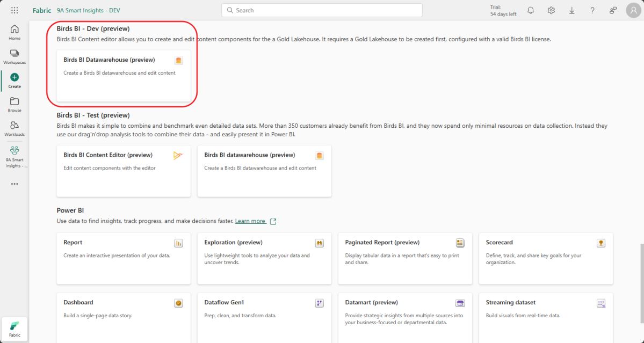Click the Create plus icon
The width and height of the screenshot is (644, 343).
pyautogui.click(x=15, y=77)
